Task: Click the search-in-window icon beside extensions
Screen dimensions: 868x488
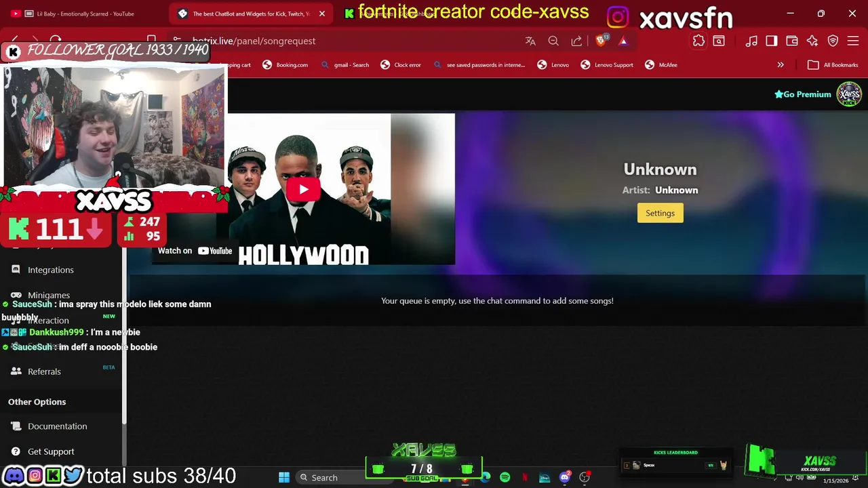Action: click(719, 41)
